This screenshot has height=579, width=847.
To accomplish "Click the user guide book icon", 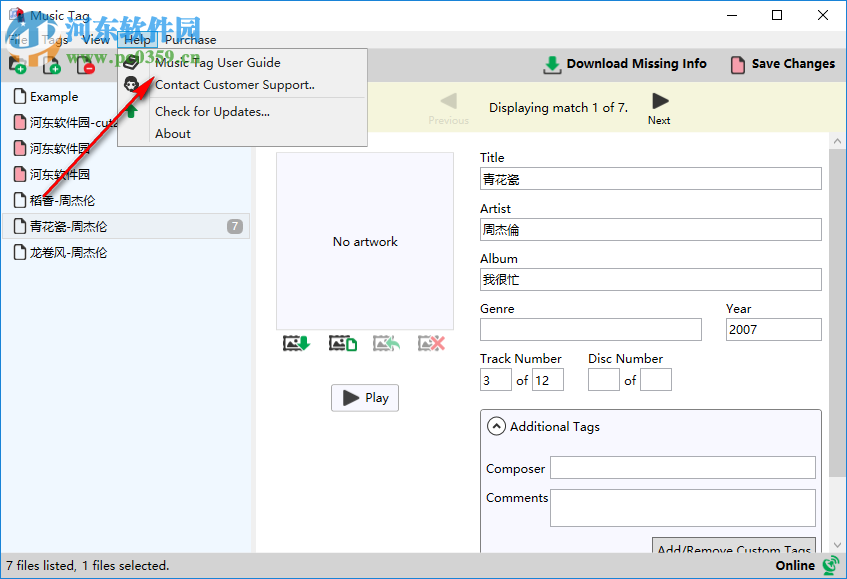I will pyautogui.click(x=131, y=63).
